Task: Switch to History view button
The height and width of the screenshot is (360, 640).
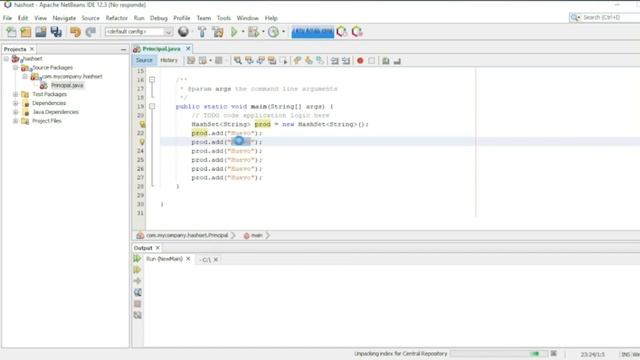Action: point(169,60)
